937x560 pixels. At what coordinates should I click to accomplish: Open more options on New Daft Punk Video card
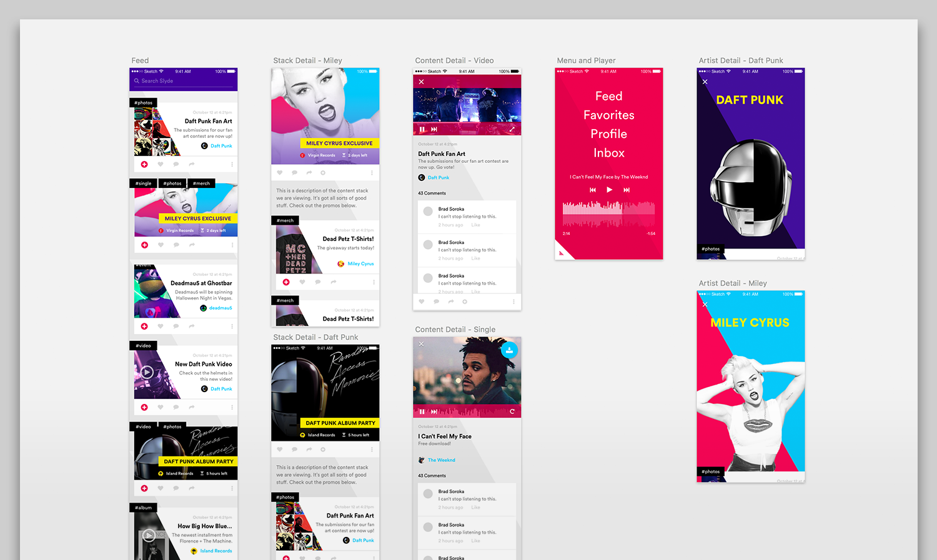tap(232, 407)
